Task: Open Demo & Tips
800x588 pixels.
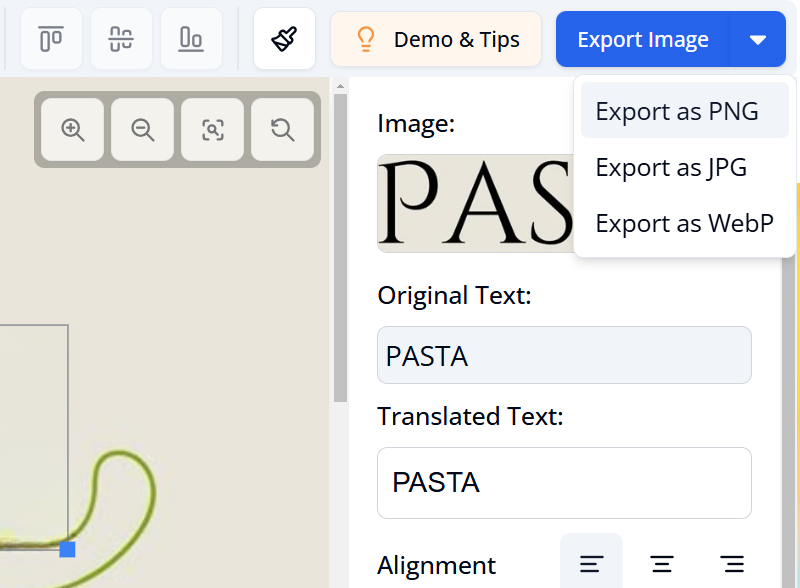Action: tap(436, 38)
